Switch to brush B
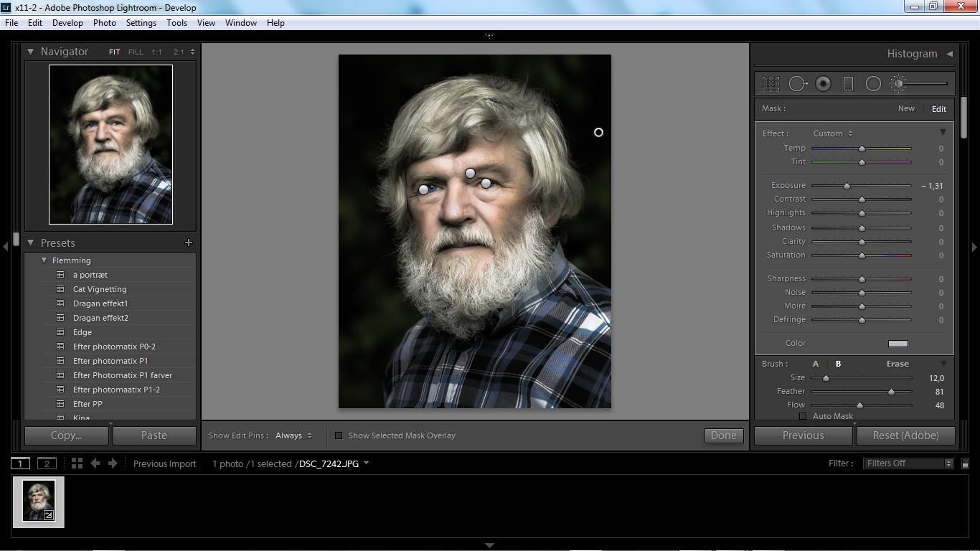Viewport: 980px width, 551px height. pos(838,364)
